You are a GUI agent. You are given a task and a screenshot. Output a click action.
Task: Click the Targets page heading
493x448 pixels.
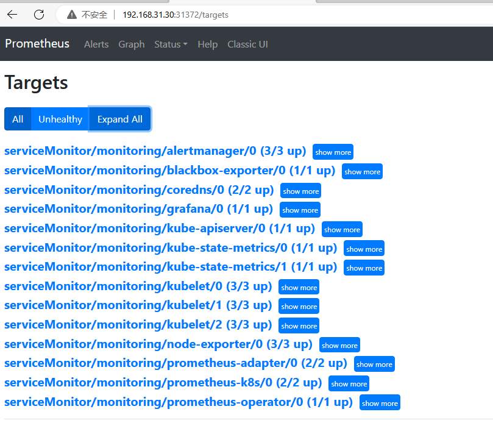tap(36, 83)
